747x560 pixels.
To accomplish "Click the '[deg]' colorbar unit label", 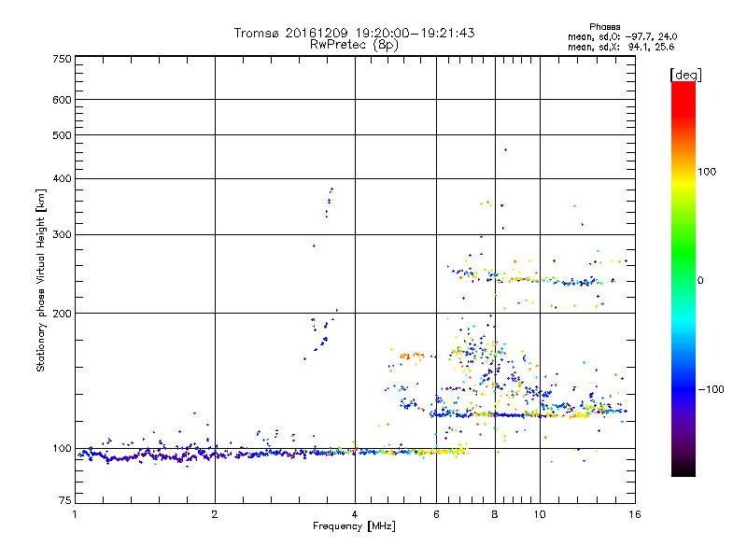I will coord(685,75).
